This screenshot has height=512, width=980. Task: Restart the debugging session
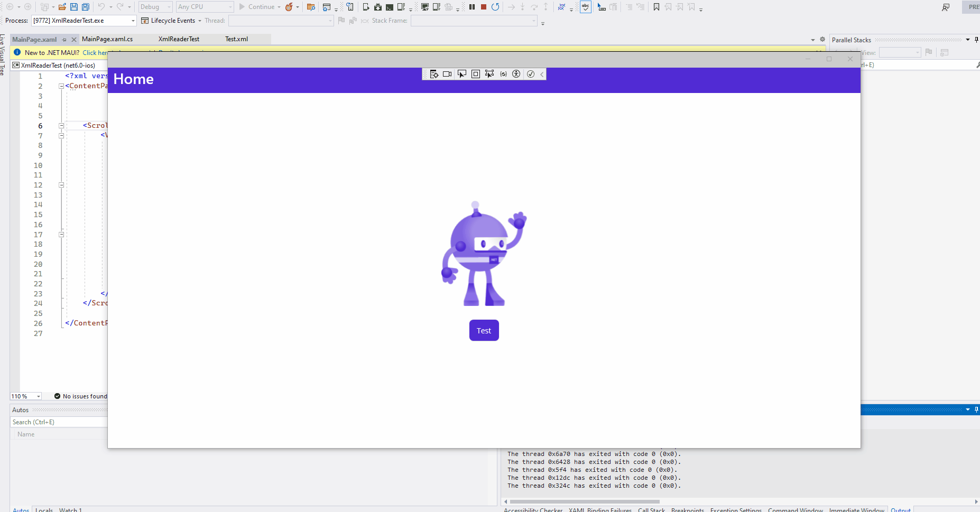[495, 7]
